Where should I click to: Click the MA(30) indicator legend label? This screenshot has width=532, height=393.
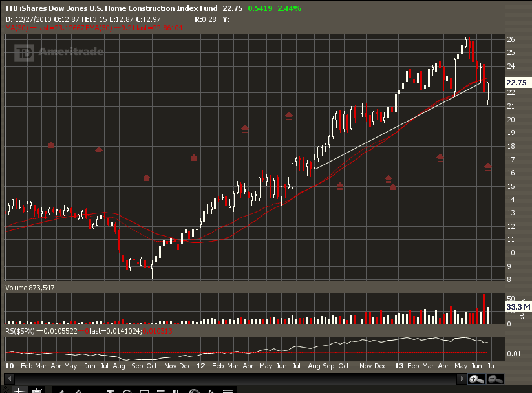[17, 28]
